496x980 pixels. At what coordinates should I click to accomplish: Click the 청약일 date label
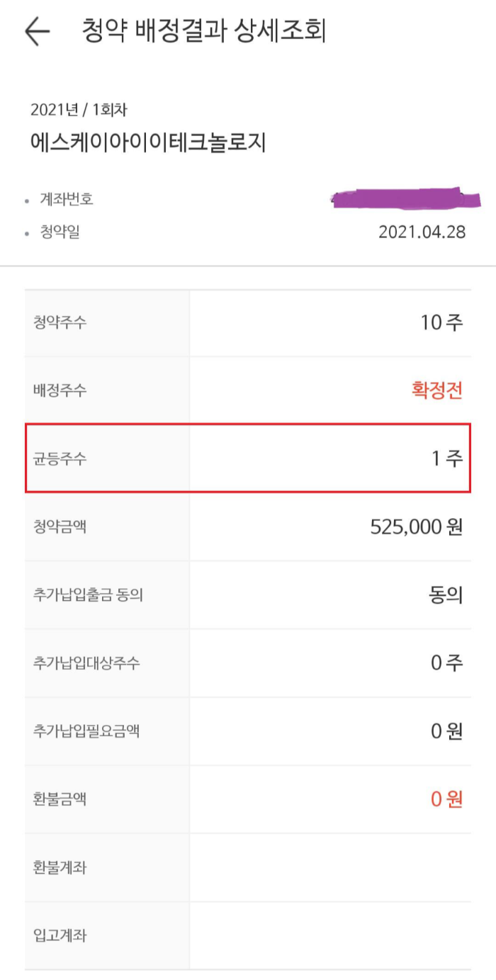(57, 232)
